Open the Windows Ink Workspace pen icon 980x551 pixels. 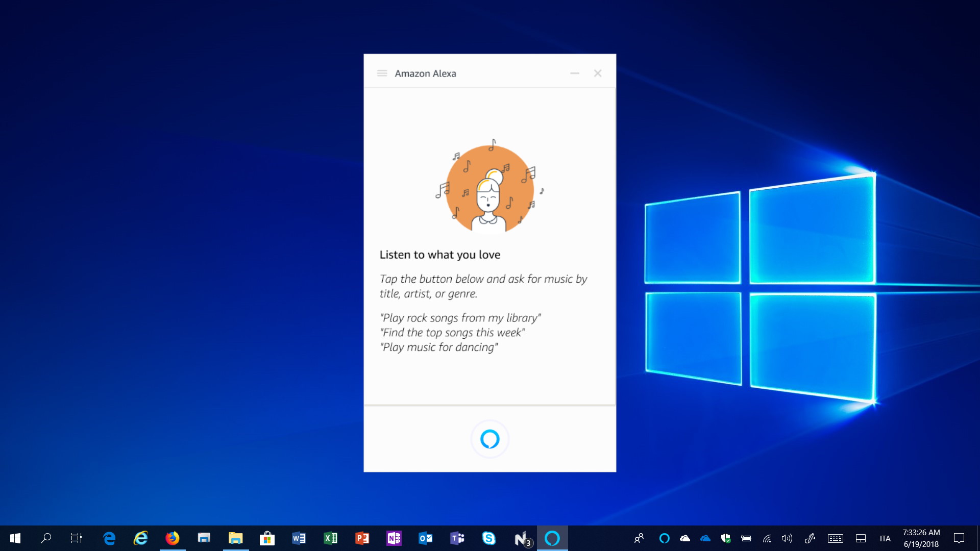[x=810, y=538]
